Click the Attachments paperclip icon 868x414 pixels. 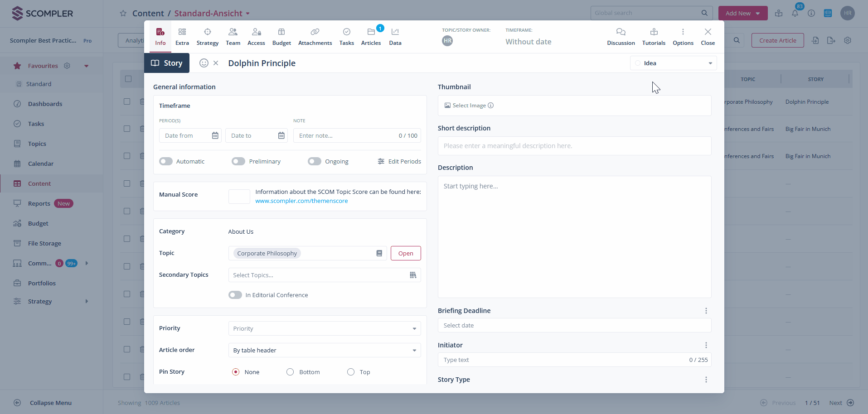tap(315, 32)
